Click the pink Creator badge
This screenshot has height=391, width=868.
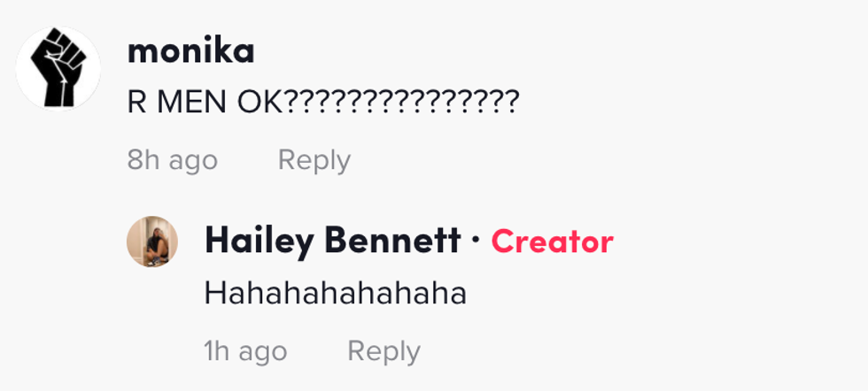(552, 241)
